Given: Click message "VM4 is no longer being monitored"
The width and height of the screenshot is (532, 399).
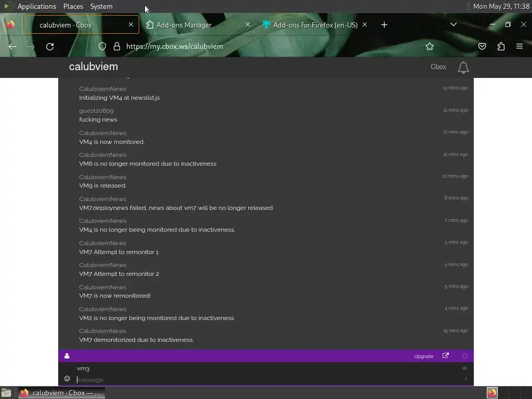Looking at the screenshot, I should point(157,230).
